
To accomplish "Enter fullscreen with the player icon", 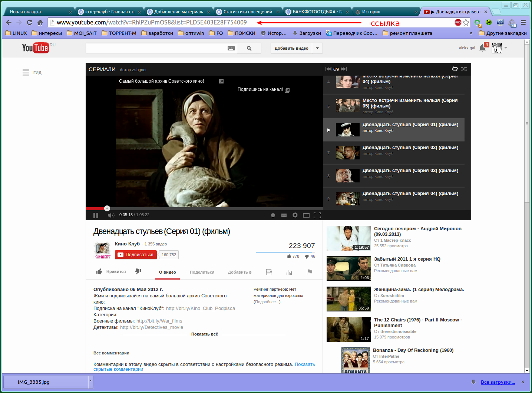I will coord(317,215).
